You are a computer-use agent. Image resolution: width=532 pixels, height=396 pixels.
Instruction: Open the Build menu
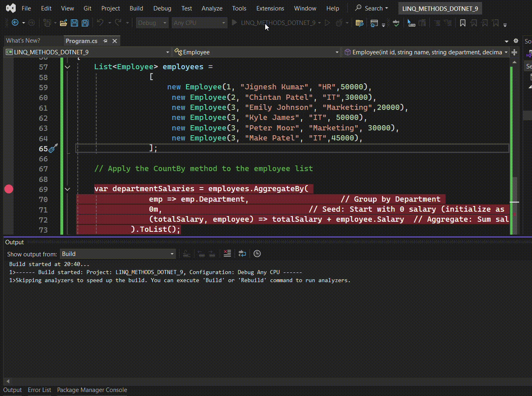pos(136,8)
